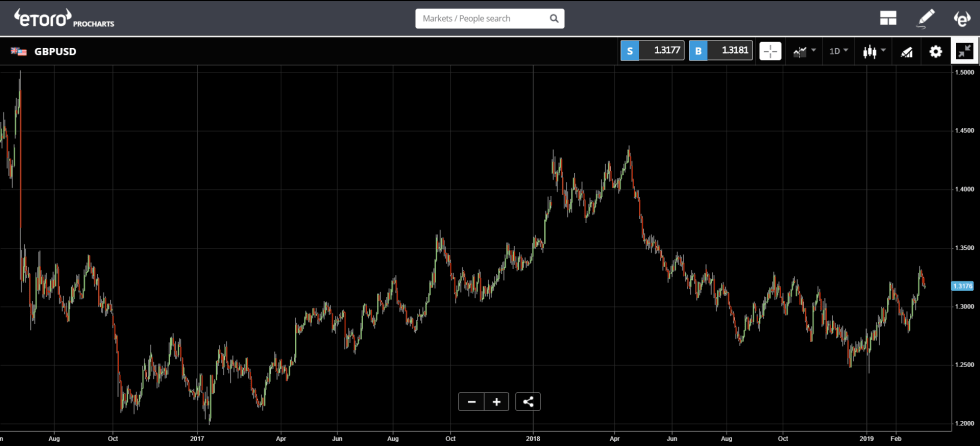980x446 pixels.
Task: Open the eToro bull logo link
Action: (962, 18)
